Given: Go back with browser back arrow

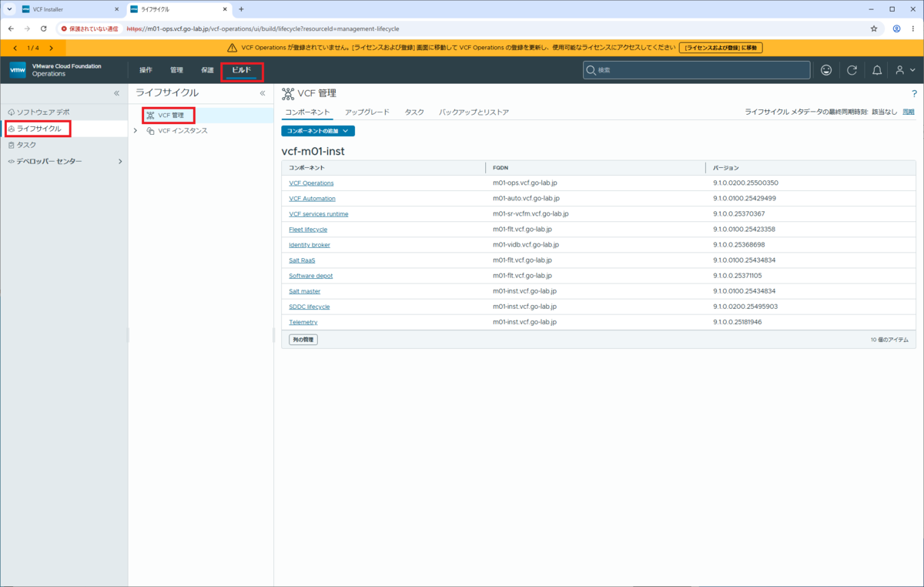Looking at the screenshot, I should pos(10,29).
